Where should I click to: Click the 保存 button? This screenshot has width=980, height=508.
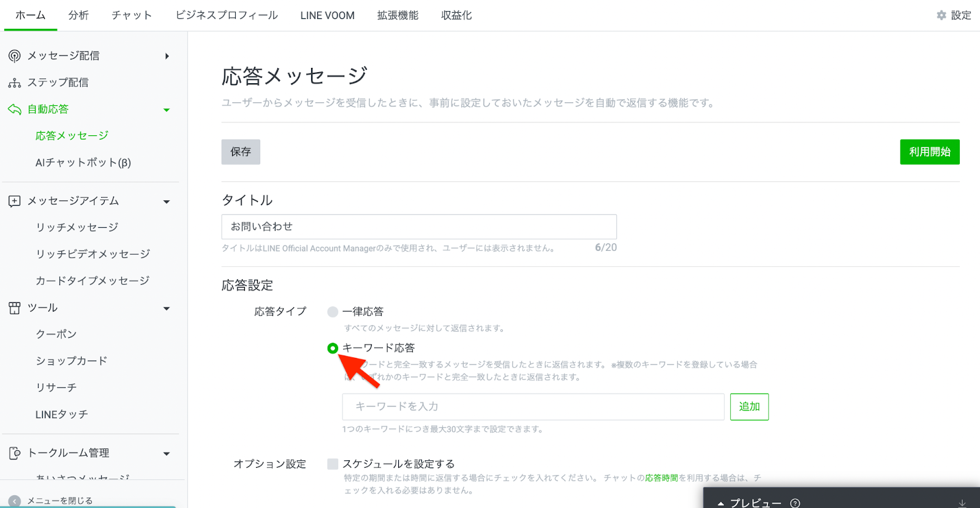241,152
